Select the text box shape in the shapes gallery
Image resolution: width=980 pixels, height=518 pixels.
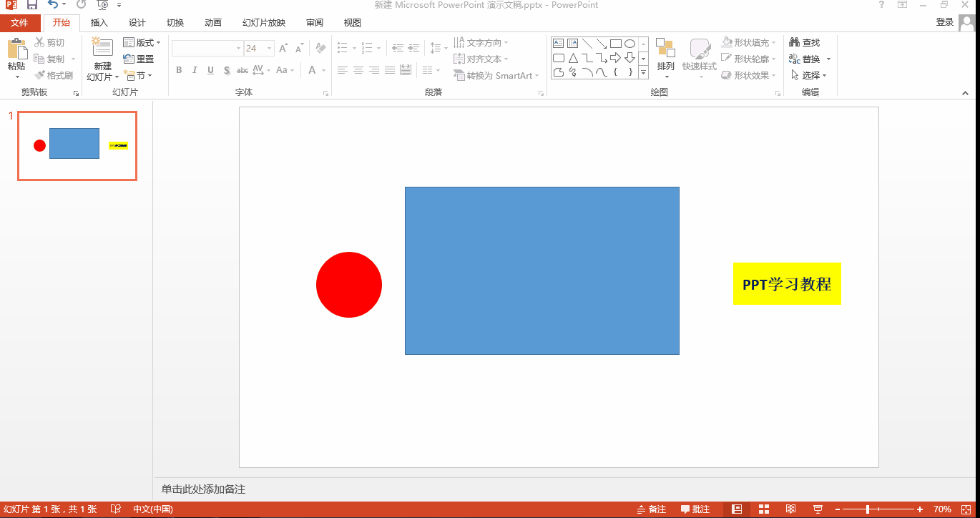tap(559, 43)
